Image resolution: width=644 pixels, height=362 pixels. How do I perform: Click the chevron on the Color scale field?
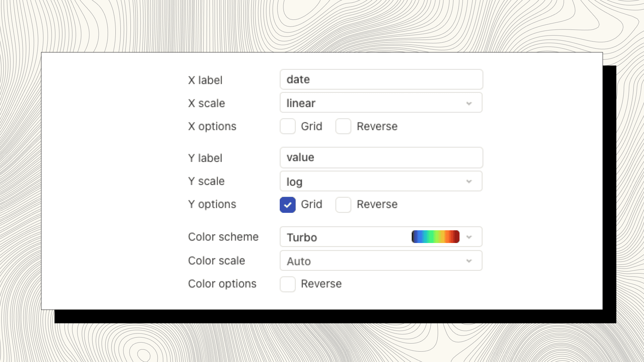pyautogui.click(x=469, y=261)
